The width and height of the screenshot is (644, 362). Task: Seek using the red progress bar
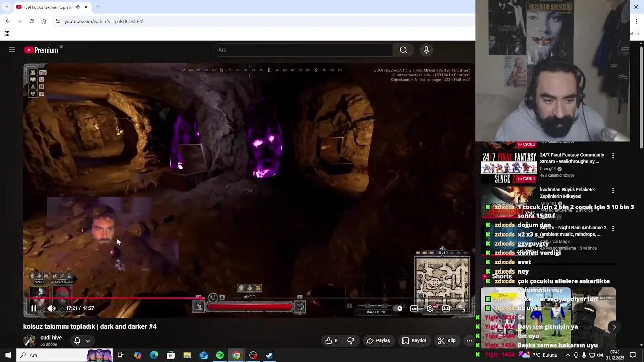(249, 298)
